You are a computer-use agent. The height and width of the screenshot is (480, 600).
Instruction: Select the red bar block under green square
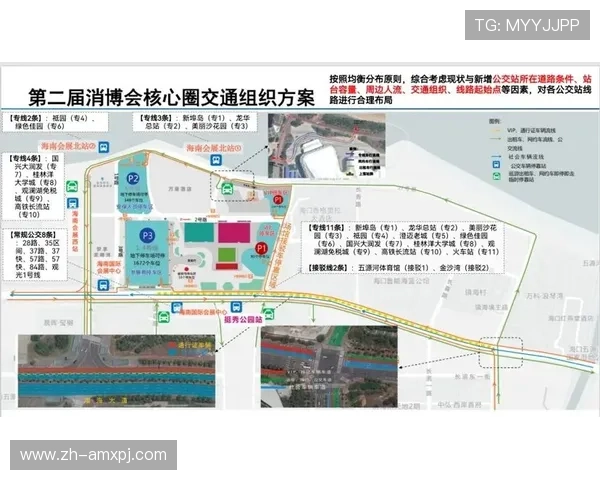coord(227,266)
